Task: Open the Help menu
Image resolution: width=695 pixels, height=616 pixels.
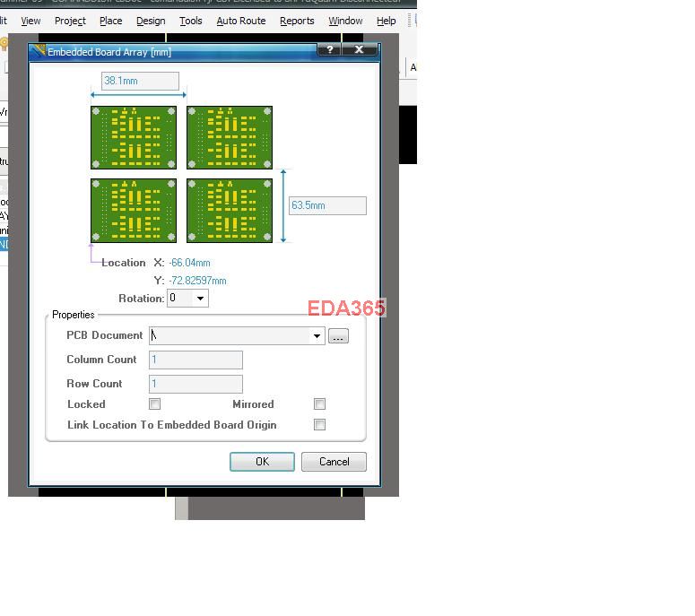Action: coord(387,21)
